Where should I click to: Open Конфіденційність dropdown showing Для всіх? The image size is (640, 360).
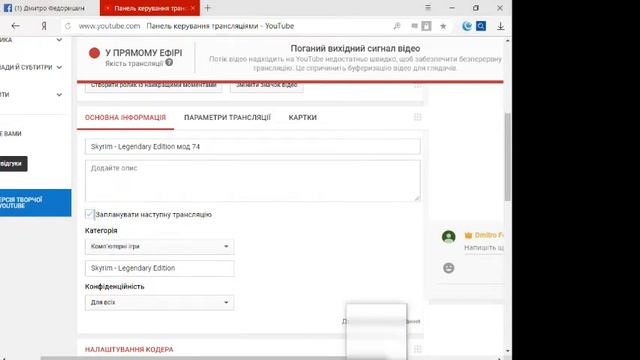[x=160, y=302]
